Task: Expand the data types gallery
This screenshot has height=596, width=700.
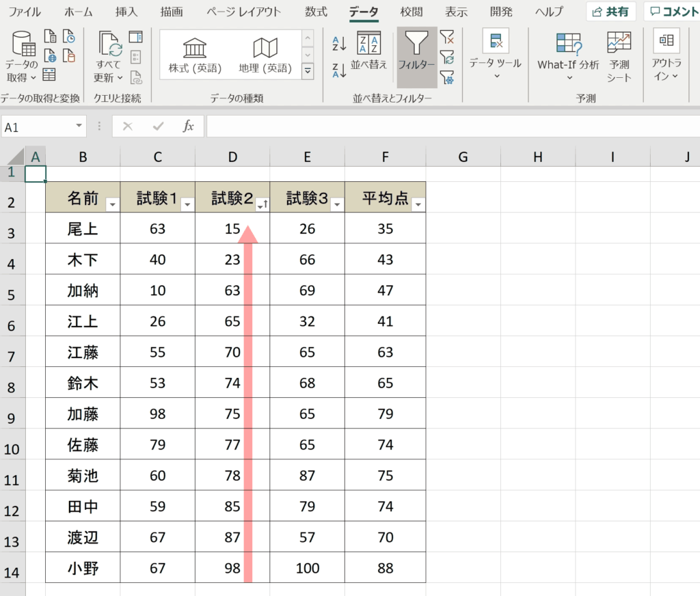Action: click(x=308, y=72)
